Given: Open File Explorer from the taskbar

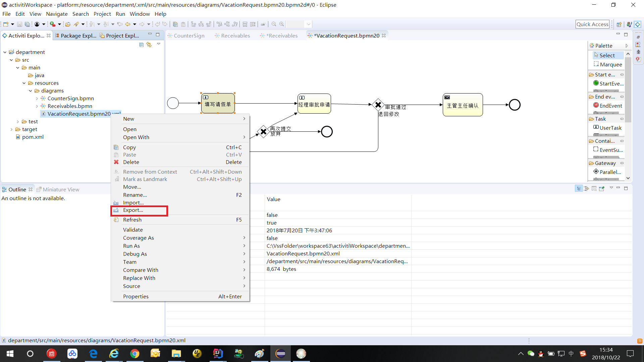Looking at the screenshot, I should pos(176,354).
